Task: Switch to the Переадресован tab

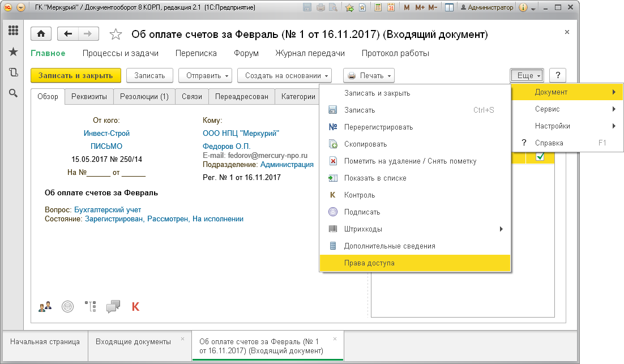Action: [x=242, y=96]
